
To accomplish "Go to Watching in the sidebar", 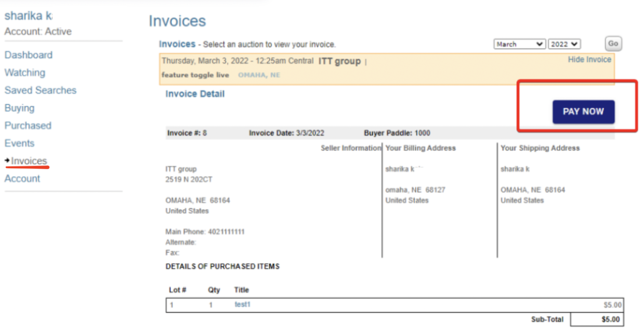I will coord(25,73).
